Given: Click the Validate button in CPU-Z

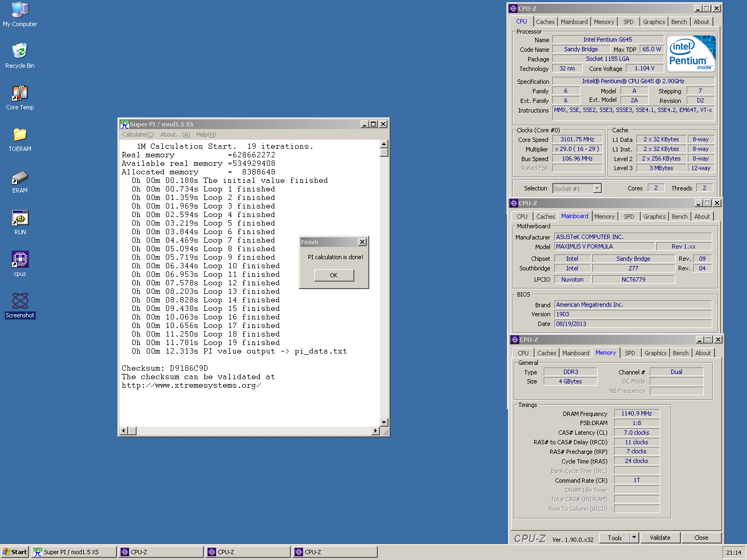Looking at the screenshot, I should [x=660, y=538].
